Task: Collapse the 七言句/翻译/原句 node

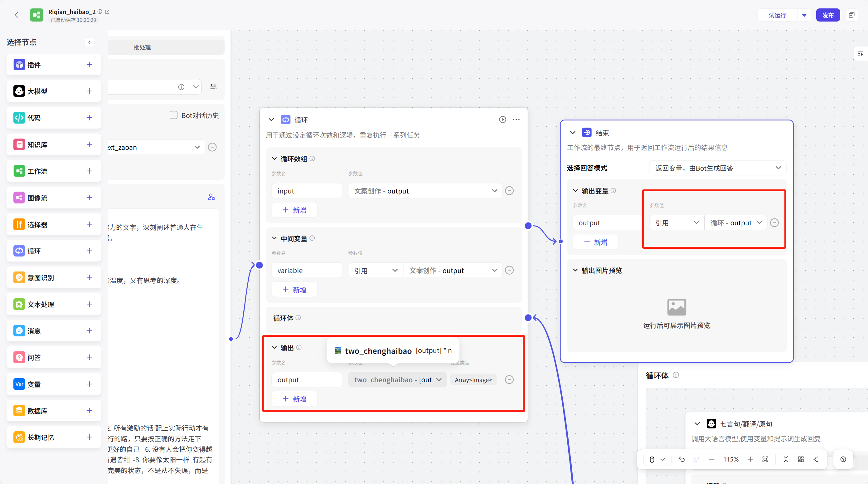Action: 697,424
